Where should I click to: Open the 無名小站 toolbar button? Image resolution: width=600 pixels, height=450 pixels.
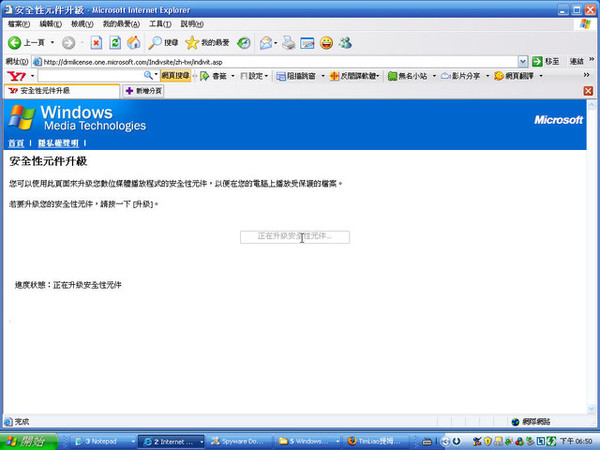tap(407, 76)
